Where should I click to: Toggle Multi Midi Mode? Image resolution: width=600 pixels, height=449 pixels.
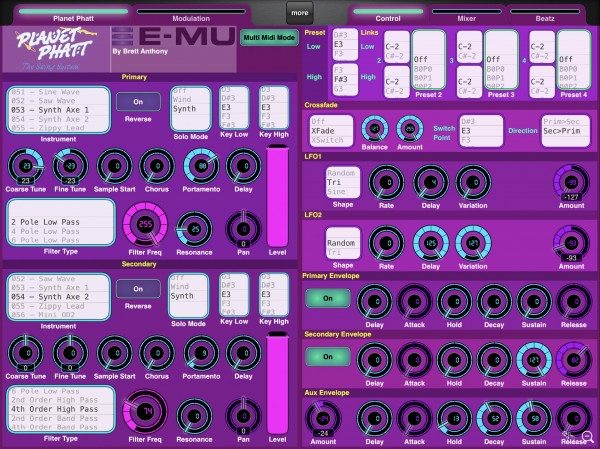(269, 38)
